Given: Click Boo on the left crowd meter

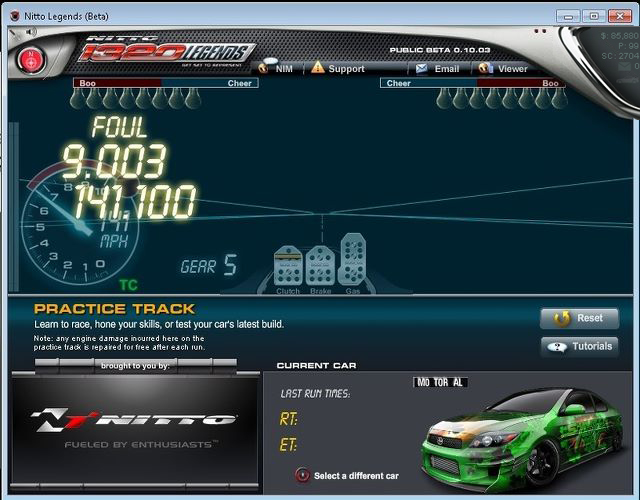Looking at the screenshot, I should [x=87, y=83].
